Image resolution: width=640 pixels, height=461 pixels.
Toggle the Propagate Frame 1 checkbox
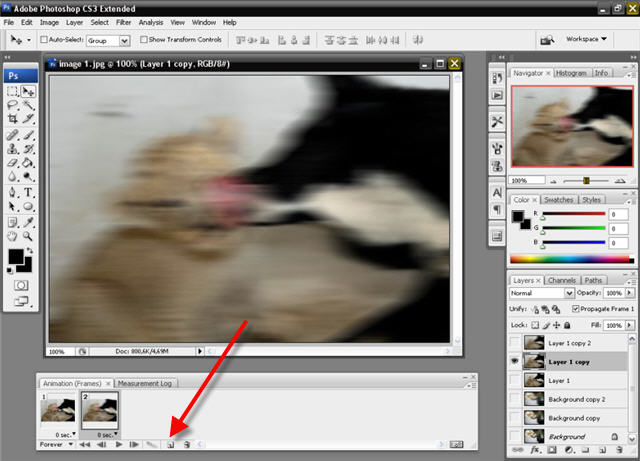576,309
